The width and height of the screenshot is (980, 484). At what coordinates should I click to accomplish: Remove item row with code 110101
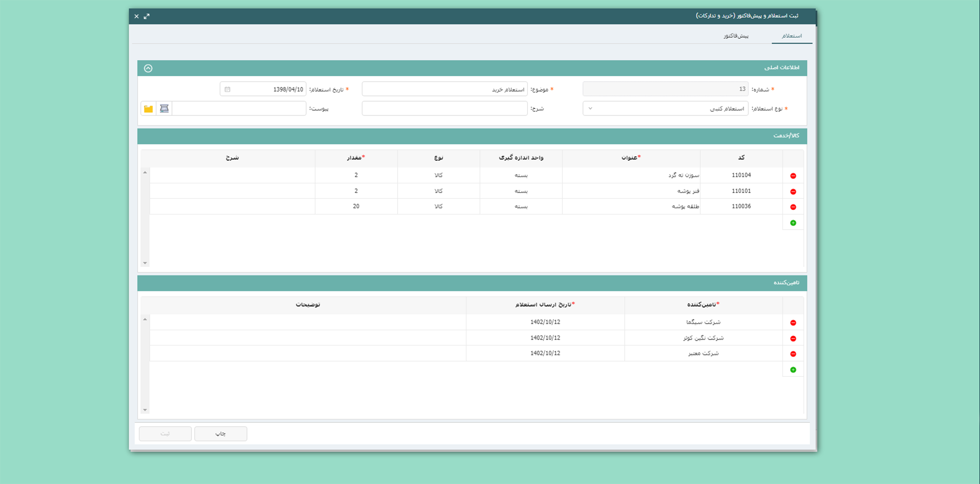[793, 191]
